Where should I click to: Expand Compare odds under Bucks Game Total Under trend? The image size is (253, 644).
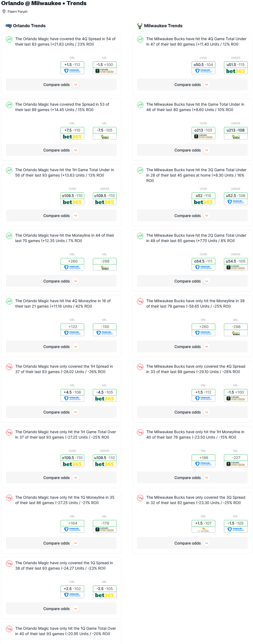coord(192,150)
